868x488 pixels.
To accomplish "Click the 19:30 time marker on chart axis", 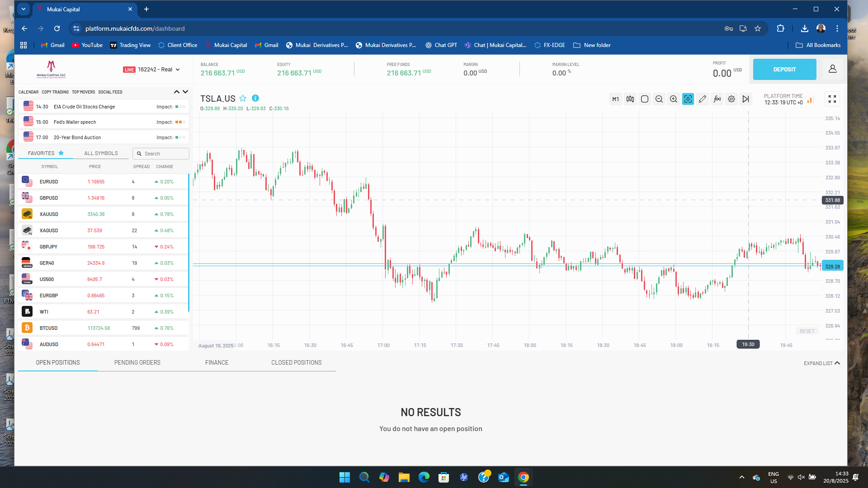I will tap(748, 344).
